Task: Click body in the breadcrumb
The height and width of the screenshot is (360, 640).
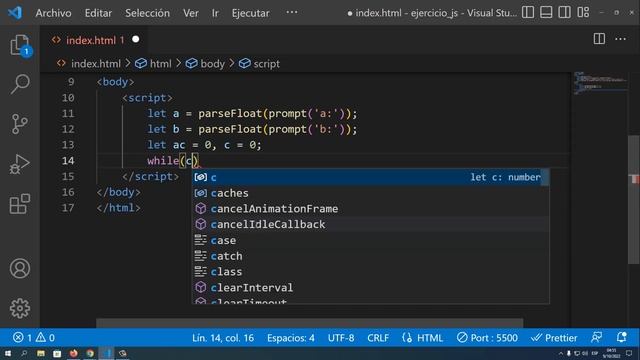Action: tap(213, 64)
